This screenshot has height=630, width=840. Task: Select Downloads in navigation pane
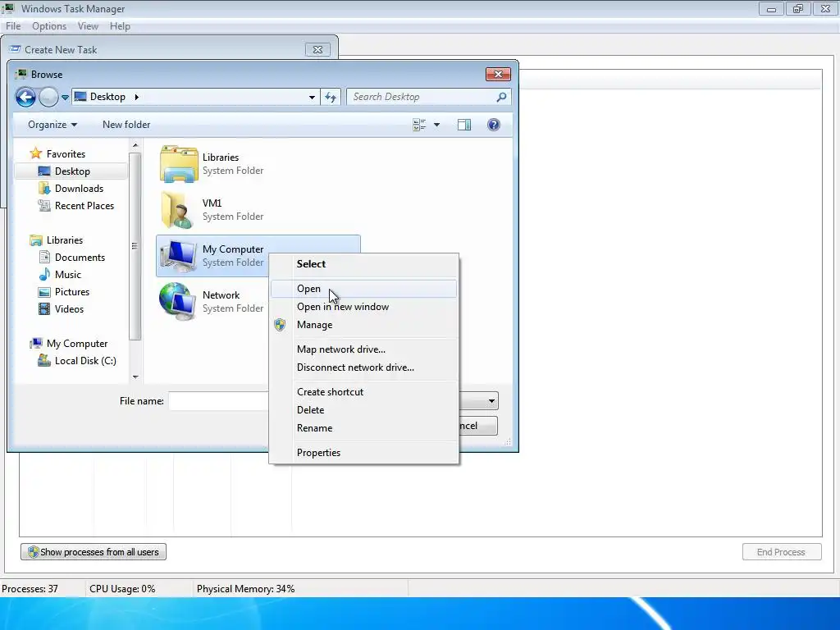[79, 189]
